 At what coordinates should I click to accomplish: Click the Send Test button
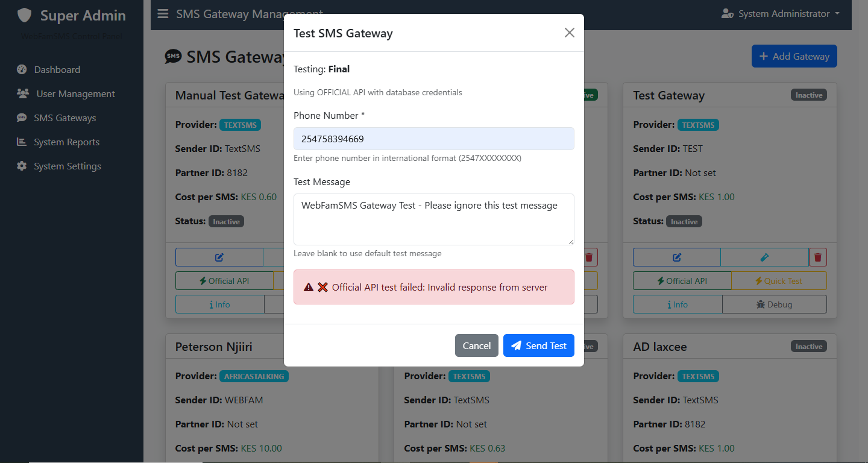click(x=538, y=345)
